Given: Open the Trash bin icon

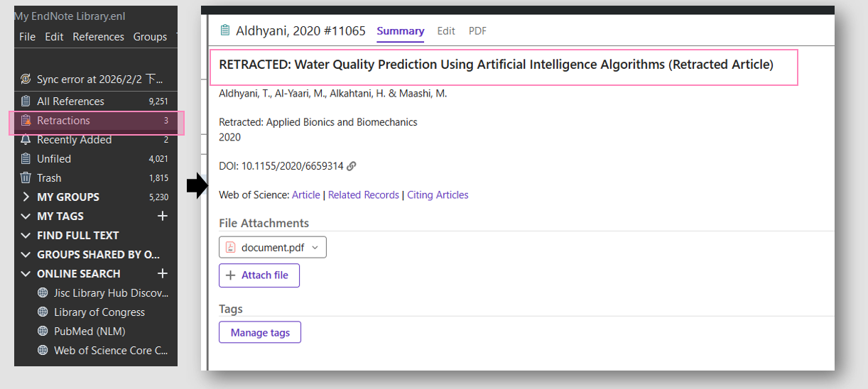Looking at the screenshot, I should [26, 178].
